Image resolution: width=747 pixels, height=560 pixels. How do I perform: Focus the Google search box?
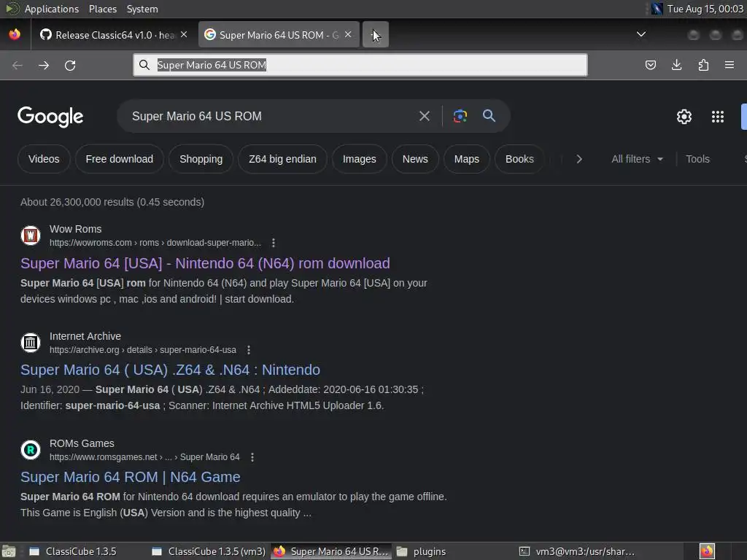click(269, 116)
